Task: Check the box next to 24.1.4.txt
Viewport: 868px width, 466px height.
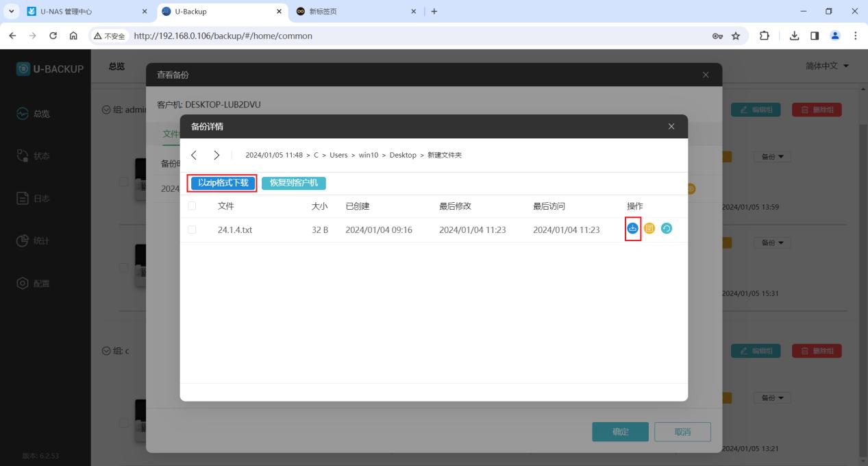Action: pos(192,230)
